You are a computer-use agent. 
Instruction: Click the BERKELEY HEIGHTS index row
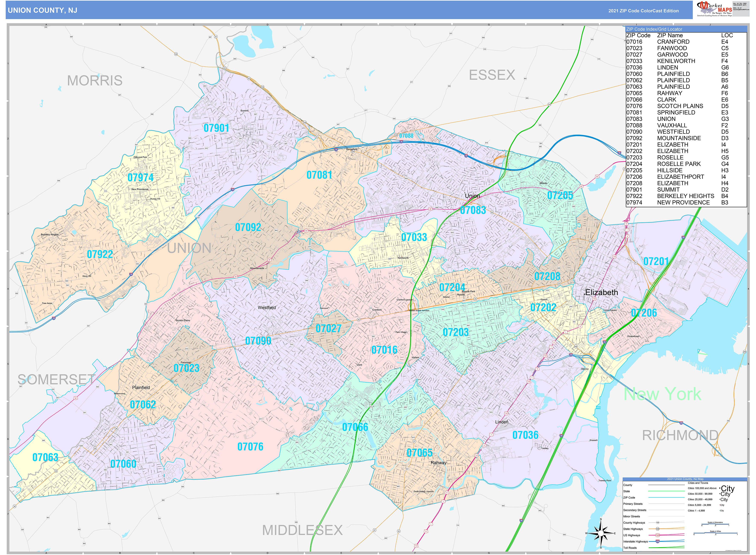(686, 196)
